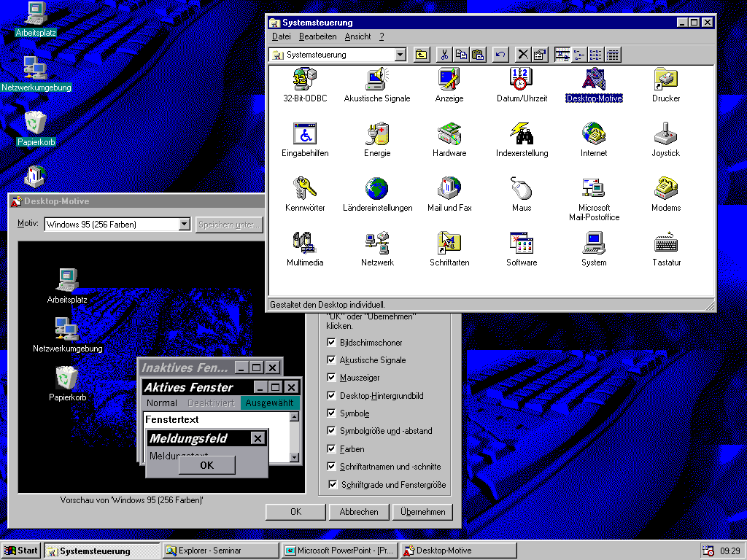This screenshot has width=747, height=560.
Task: Open the Systemsteuerung address dropdown
Action: click(400, 55)
